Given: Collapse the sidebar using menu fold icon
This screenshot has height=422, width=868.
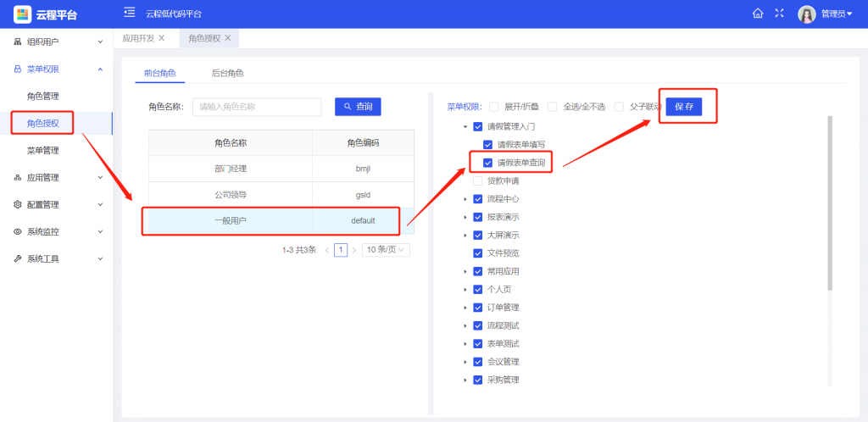Looking at the screenshot, I should click(x=129, y=13).
